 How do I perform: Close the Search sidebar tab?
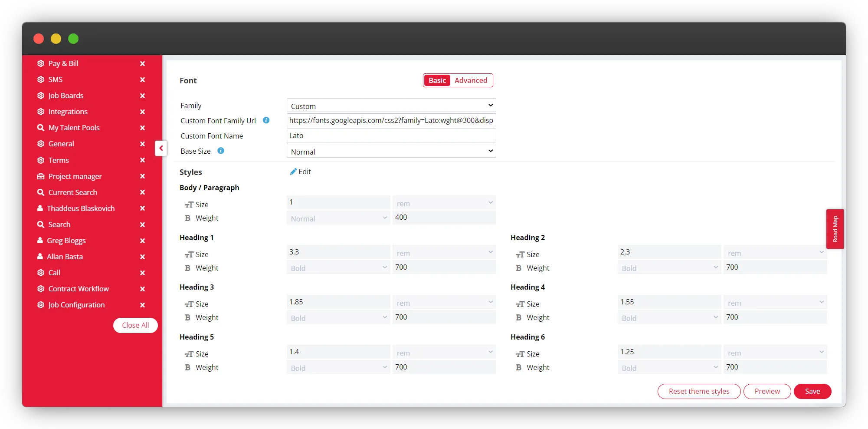pyautogui.click(x=142, y=224)
